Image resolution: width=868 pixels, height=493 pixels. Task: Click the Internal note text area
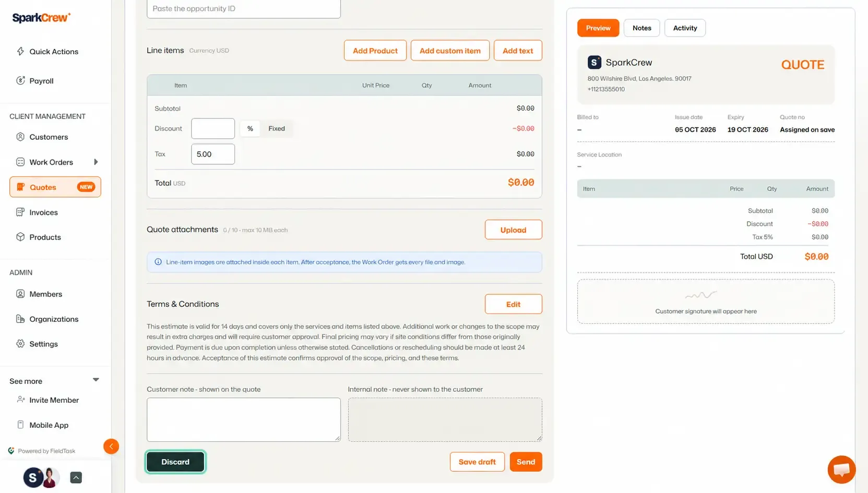click(445, 419)
